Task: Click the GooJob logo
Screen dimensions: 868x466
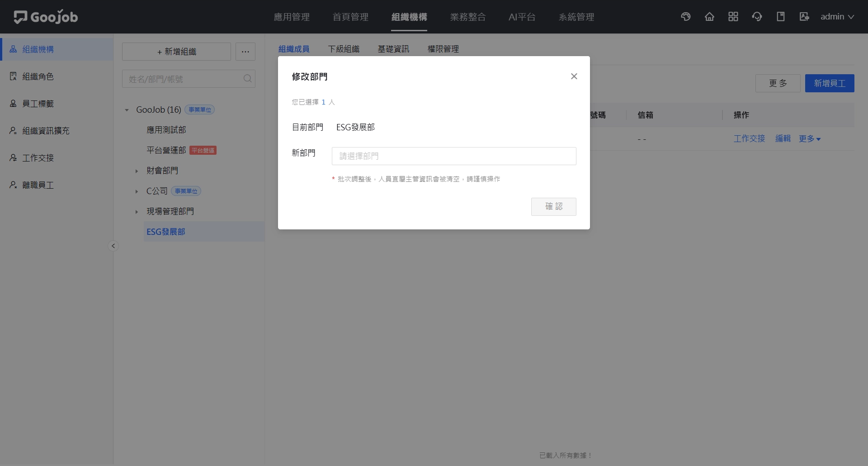Action: [46, 17]
